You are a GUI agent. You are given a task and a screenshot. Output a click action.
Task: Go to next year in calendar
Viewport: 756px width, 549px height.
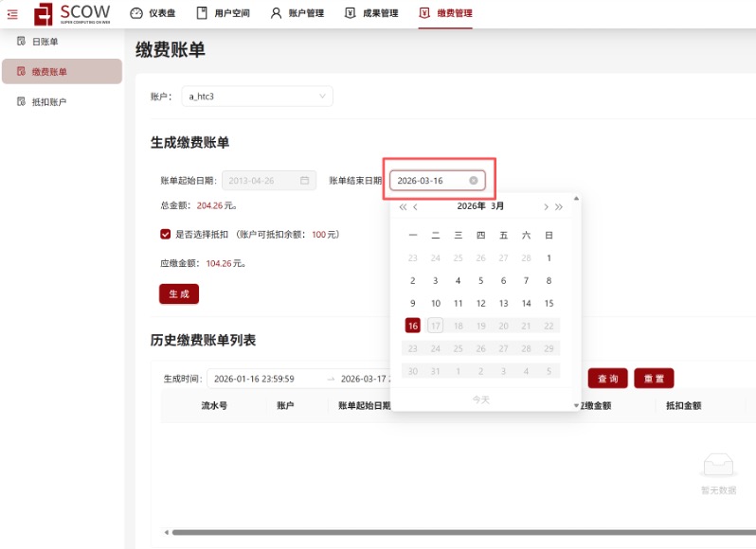click(559, 206)
